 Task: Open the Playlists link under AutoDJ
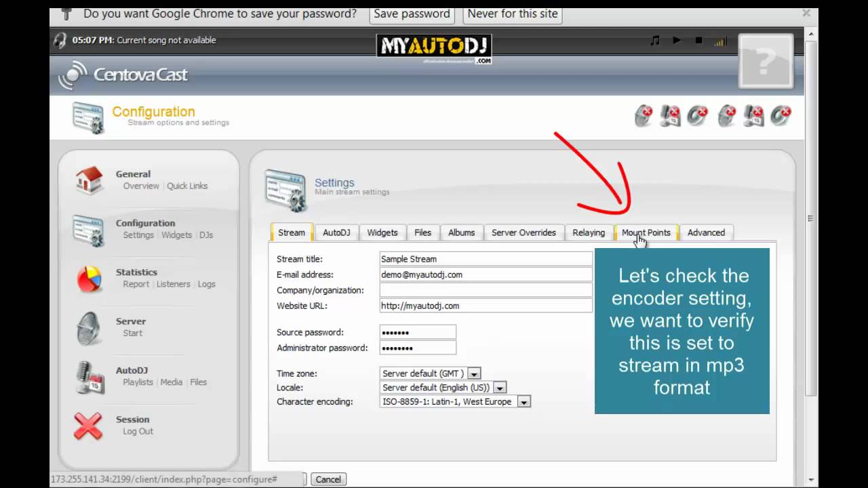(x=138, y=382)
